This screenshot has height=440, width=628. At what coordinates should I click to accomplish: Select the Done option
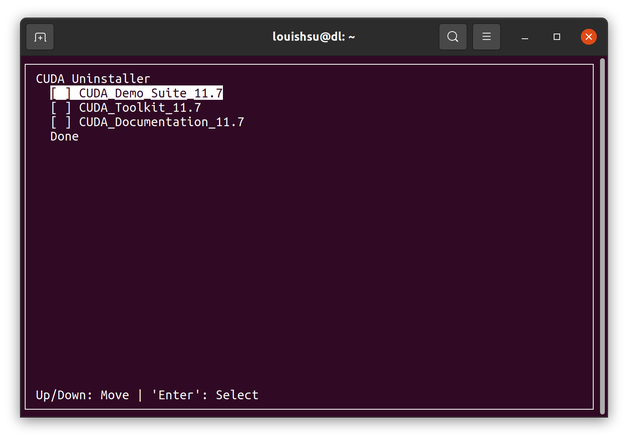pyautogui.click(x=64, y=137)
